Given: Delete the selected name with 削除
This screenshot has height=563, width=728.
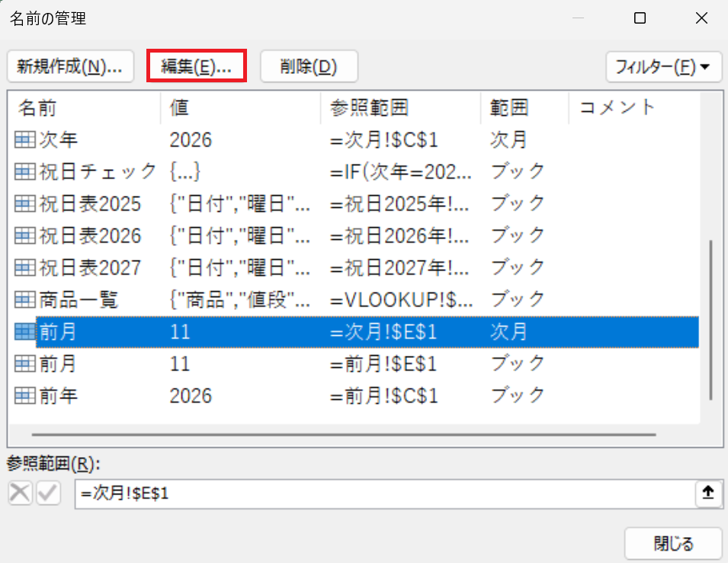Looking at the screenshot, I should (x=309, y=67).
